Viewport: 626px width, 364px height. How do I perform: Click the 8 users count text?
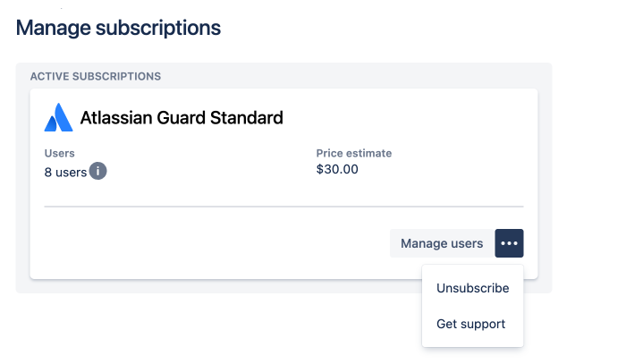[x=65, y=172]
